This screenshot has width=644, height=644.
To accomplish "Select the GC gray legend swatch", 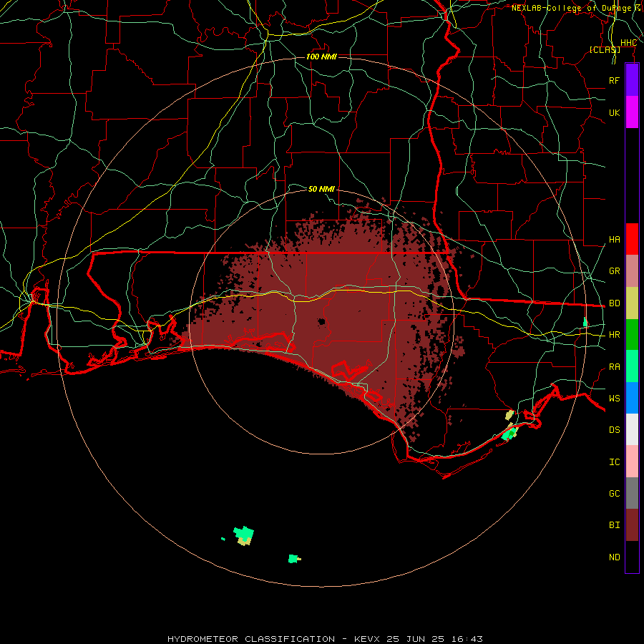I will coord(632,493).
